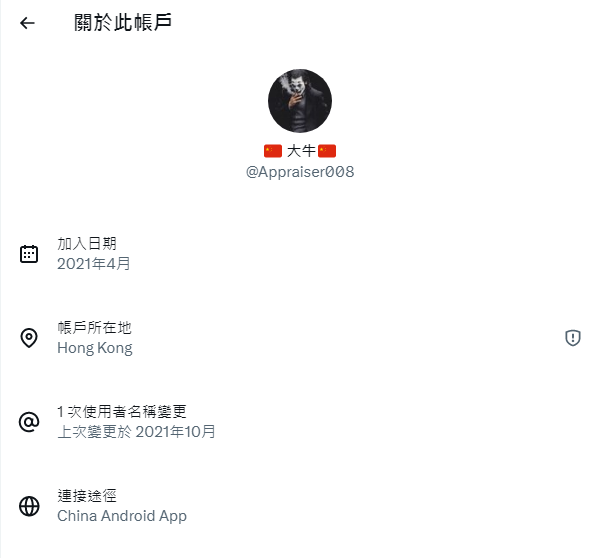The image size is (598, 558).
Task: Select the @Appraiser008 handle
Action: 300,172
